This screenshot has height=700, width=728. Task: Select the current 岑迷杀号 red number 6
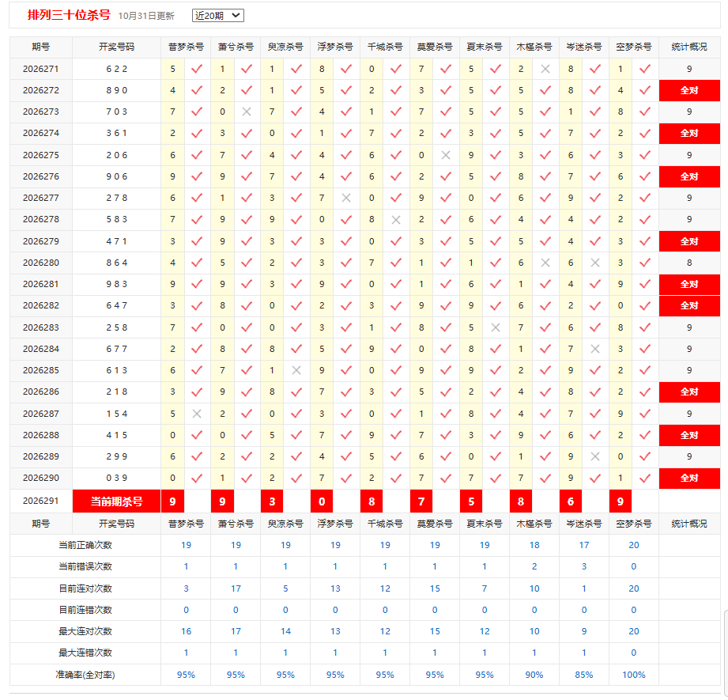(571, 501)
